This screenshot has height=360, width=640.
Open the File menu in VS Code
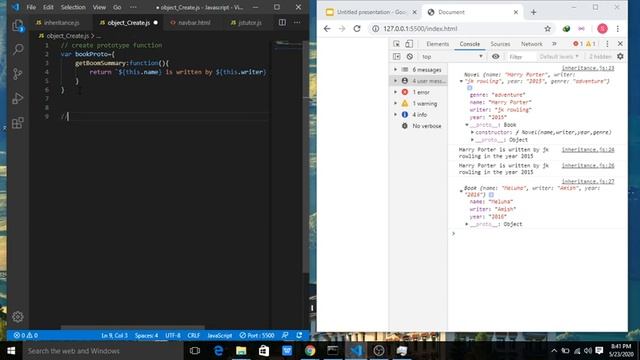pyautogui.click(x=31, y=7)
